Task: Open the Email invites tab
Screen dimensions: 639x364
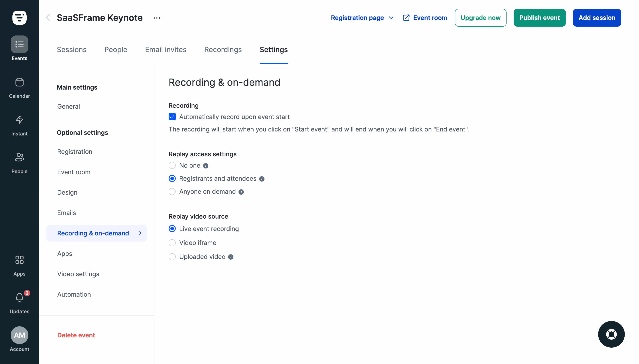Action: point(166,49)
